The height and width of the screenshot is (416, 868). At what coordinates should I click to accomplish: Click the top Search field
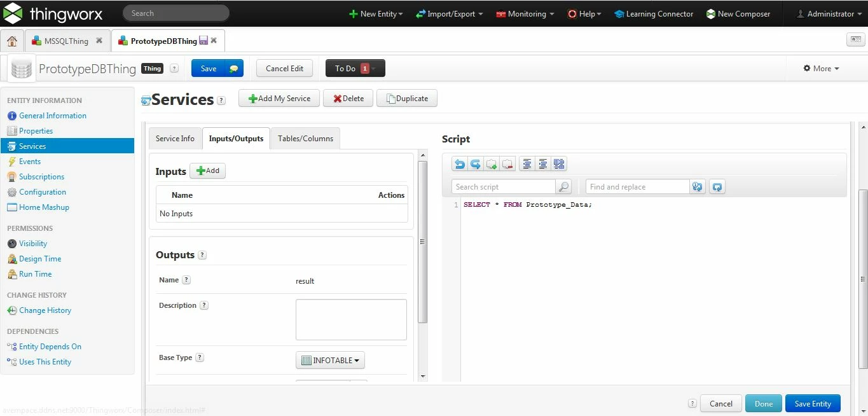tap(175, 13)
